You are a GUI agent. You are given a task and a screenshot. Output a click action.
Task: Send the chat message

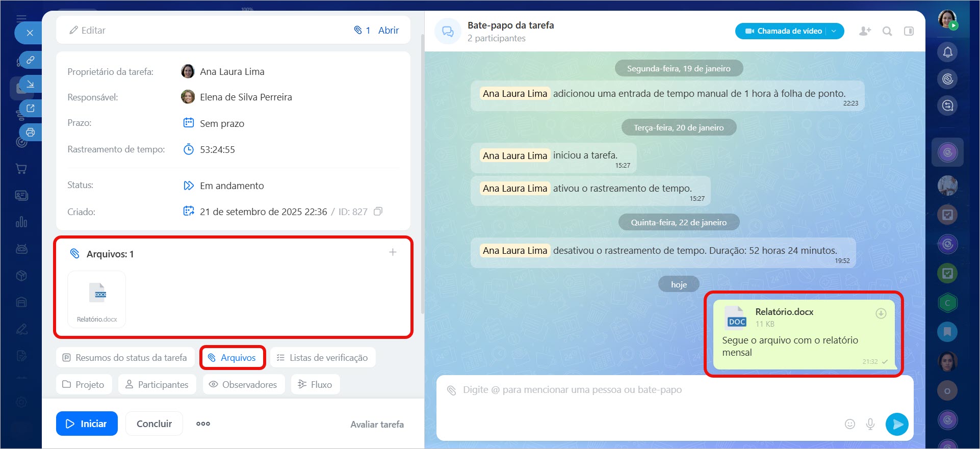coord(897,424)
